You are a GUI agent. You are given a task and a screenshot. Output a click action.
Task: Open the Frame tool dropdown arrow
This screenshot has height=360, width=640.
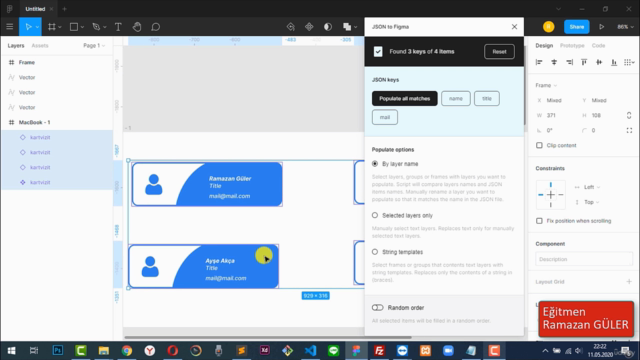click(60, 27)
